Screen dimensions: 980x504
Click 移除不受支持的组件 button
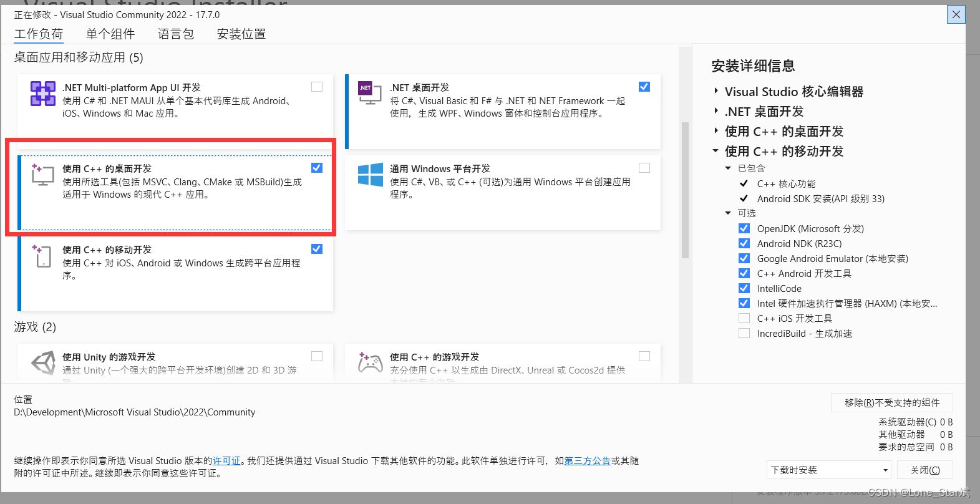pyautogui.click(x=892, y=402)
